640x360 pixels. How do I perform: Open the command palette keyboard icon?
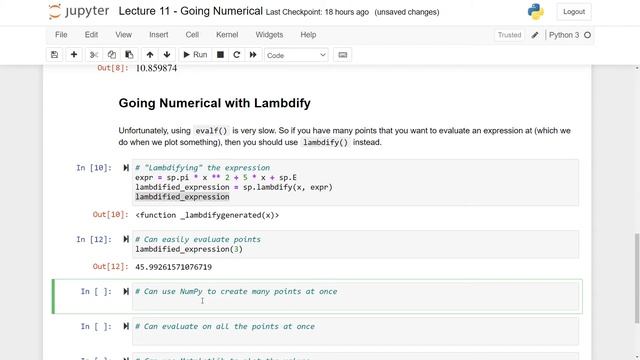point(342,55)
